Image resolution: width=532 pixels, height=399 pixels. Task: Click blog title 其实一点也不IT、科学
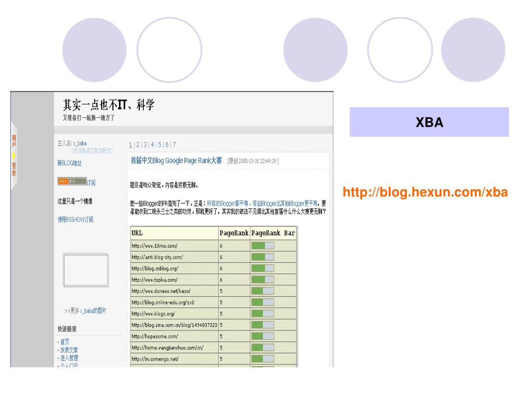coord(109,105)
